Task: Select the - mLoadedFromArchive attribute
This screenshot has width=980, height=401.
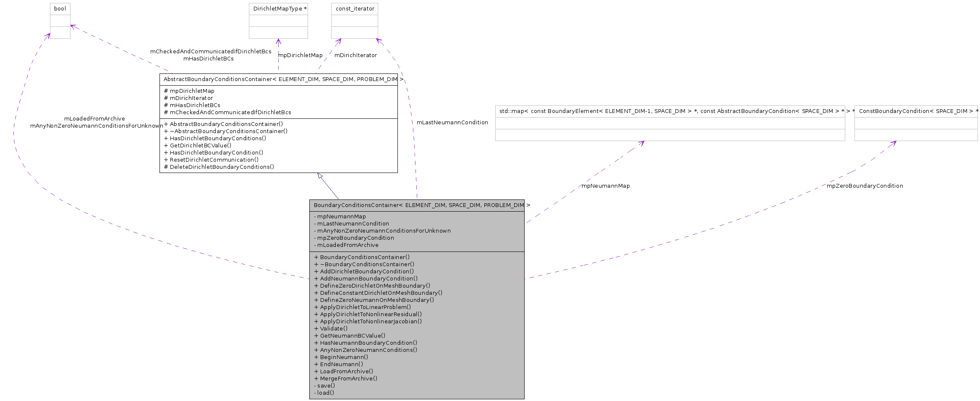Action: (346, 246)
